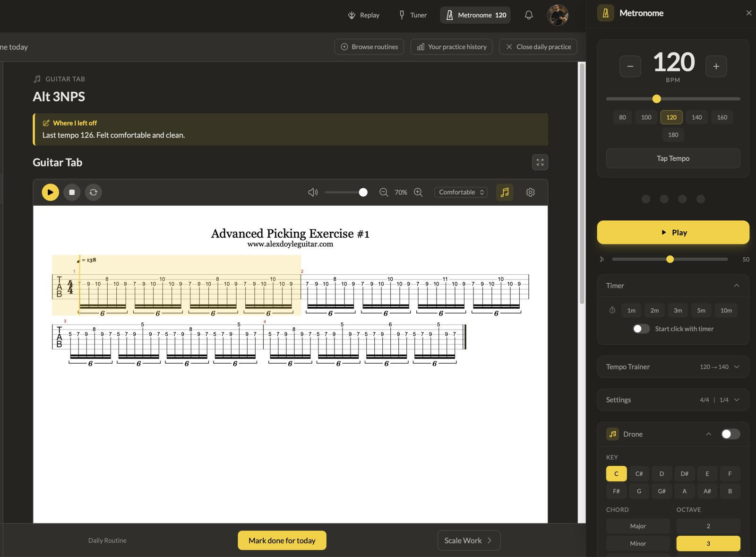Start metronome with yellow Play button
756x557 pixels.
click(x=673, y=233)
